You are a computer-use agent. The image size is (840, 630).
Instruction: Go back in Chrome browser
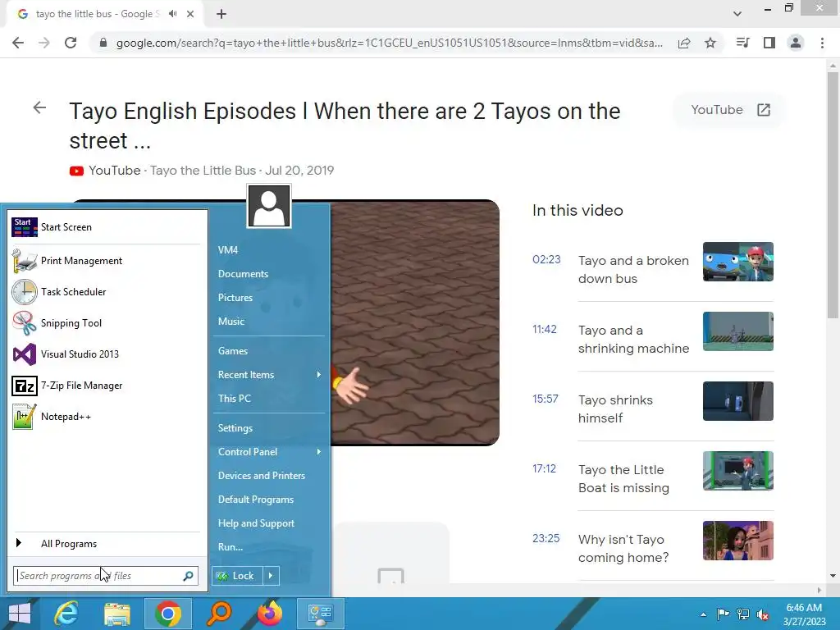tap(18, 43)
